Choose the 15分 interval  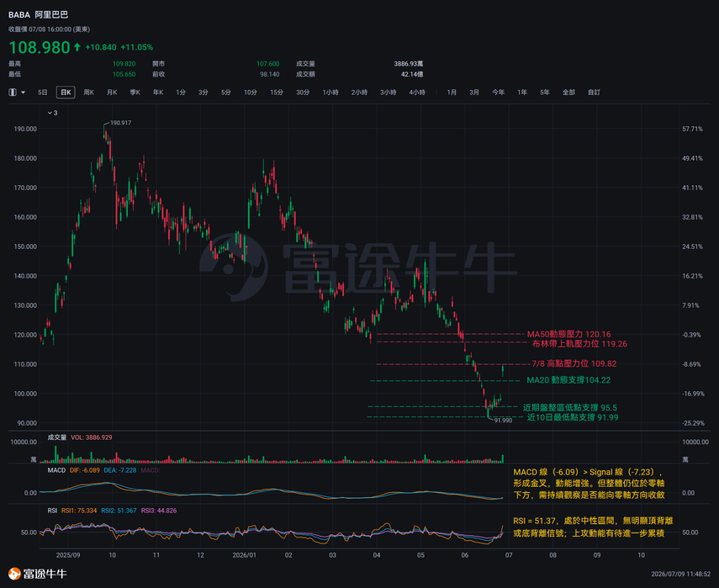click(x=277, y=93)
